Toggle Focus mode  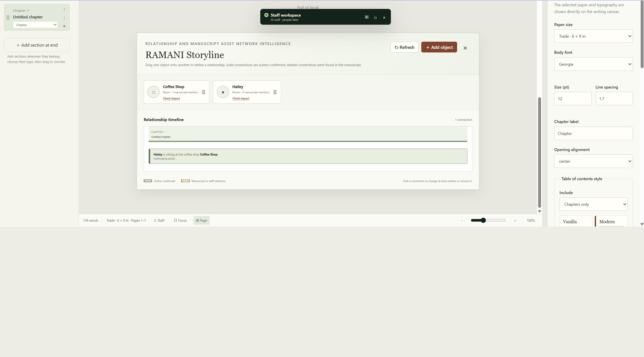[x=180, y=221]
